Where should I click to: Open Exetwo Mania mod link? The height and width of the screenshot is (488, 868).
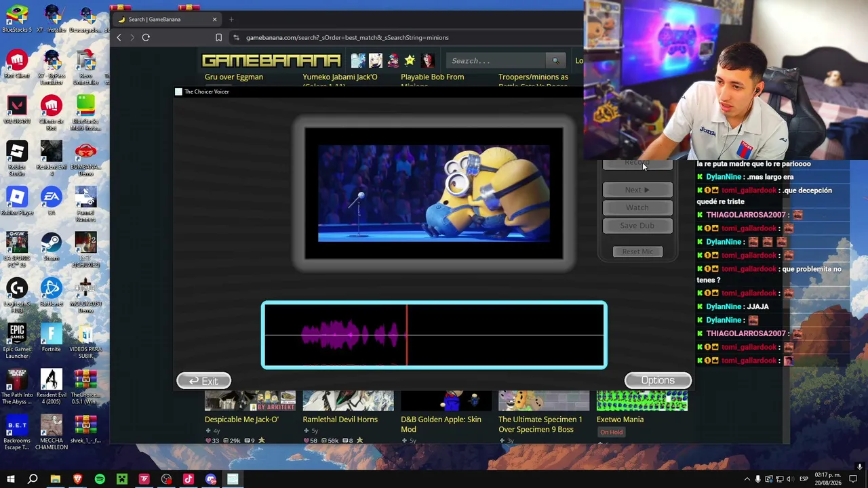pos(620,419)
